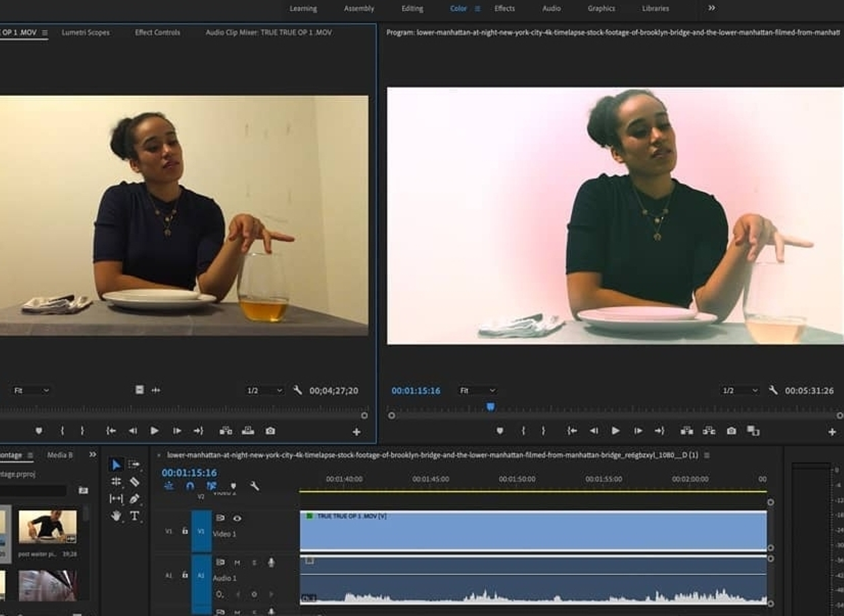Viewport: 844px width, 616px height.
Task: Click Source monitor Go to Out button
Action: [x=198, y=431]
